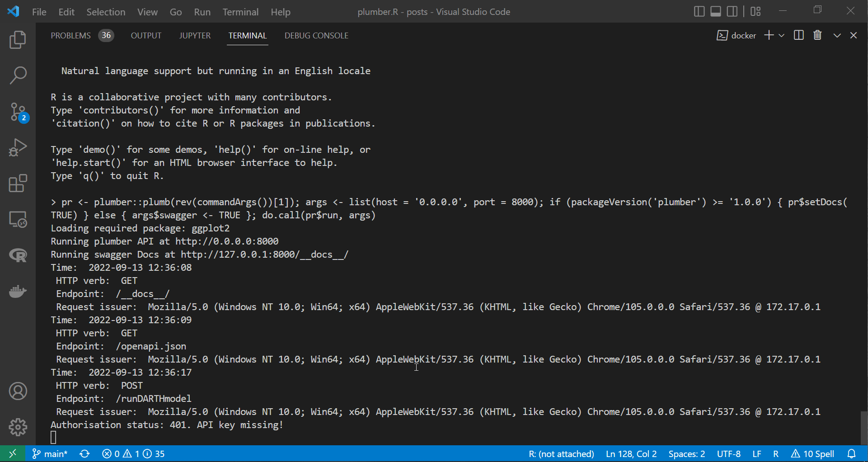Open Manage gear menu
The image size is (868, 462).
point(18,427)
